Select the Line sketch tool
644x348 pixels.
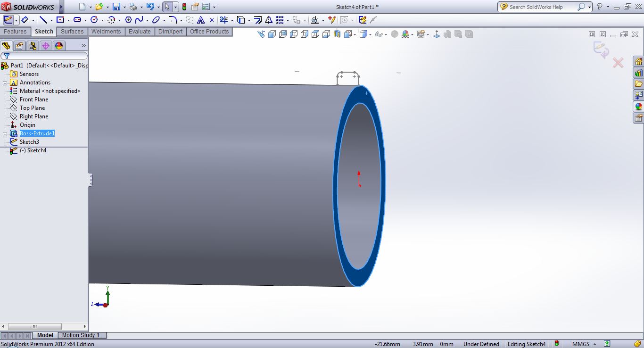[43, 20]
